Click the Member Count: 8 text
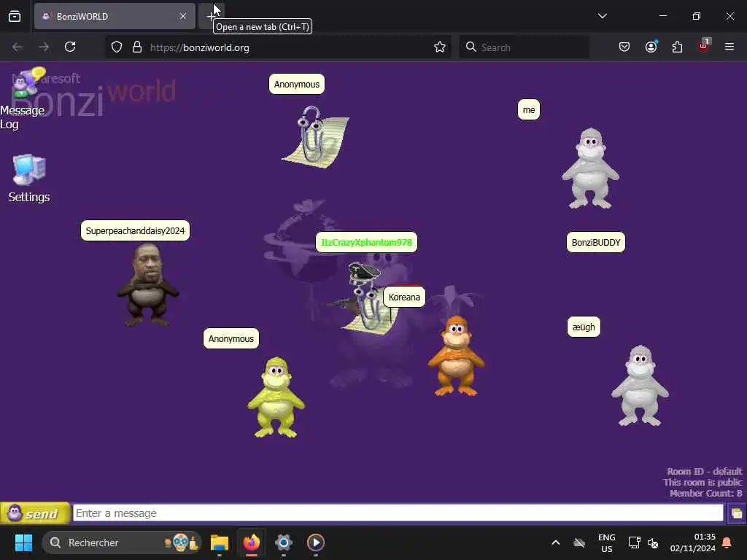The width and height of the screenshot is (747, 560). tap(705, 494)
